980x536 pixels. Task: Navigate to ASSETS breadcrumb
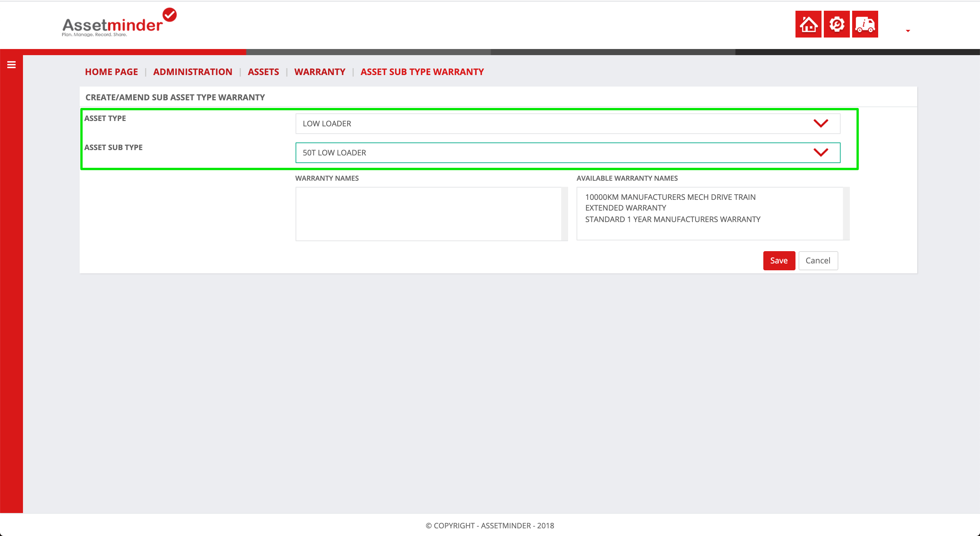263,72
